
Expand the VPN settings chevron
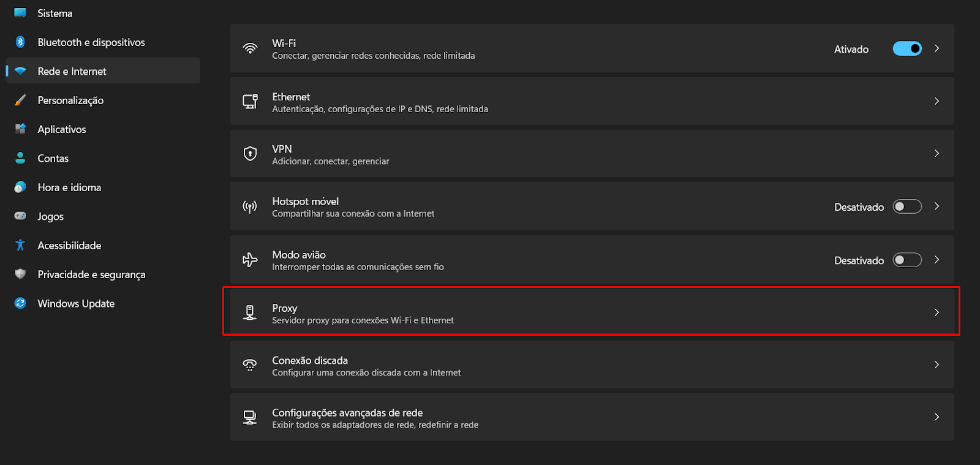click(x=937, y=153)
